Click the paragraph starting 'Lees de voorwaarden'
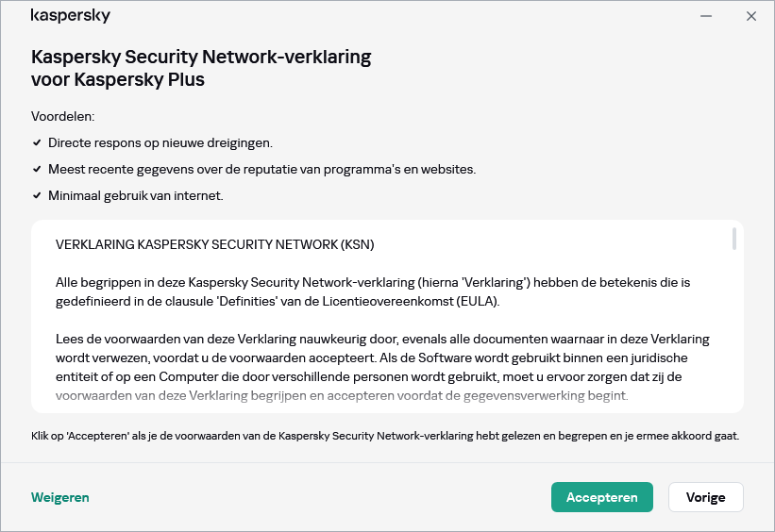This screenshot has height=532, width=775. coord(382,367)
